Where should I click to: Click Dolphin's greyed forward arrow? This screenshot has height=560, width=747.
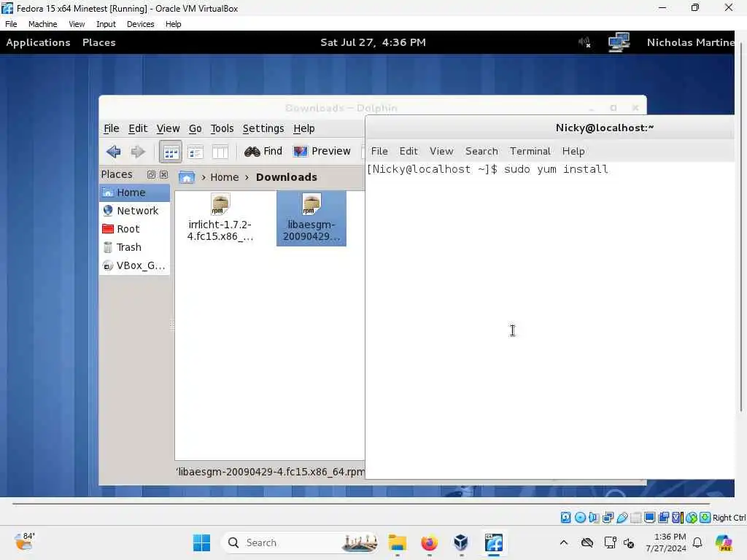[x=138, y=152]
